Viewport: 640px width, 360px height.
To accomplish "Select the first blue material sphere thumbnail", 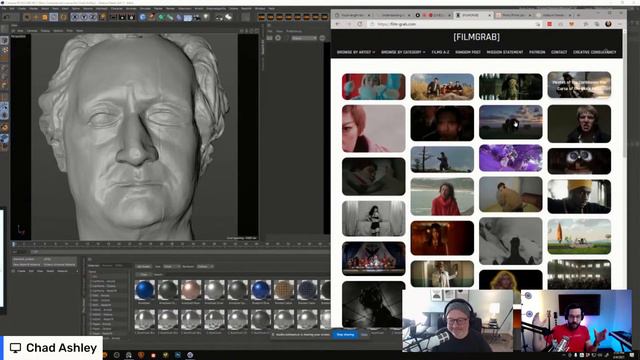I will coord(144,290).
